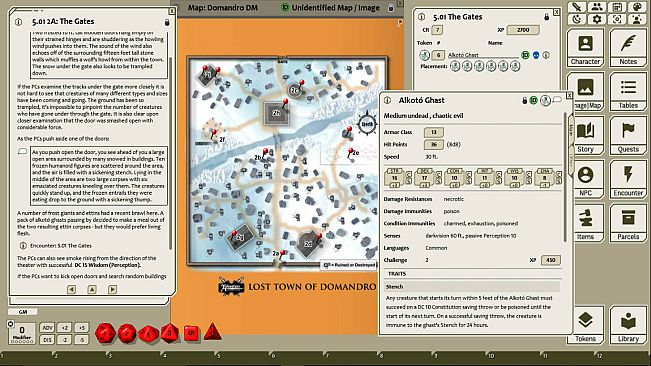Click the red d12 die
Image resolution: width=651 pixels, height=366 pixels.
[127, 333]
